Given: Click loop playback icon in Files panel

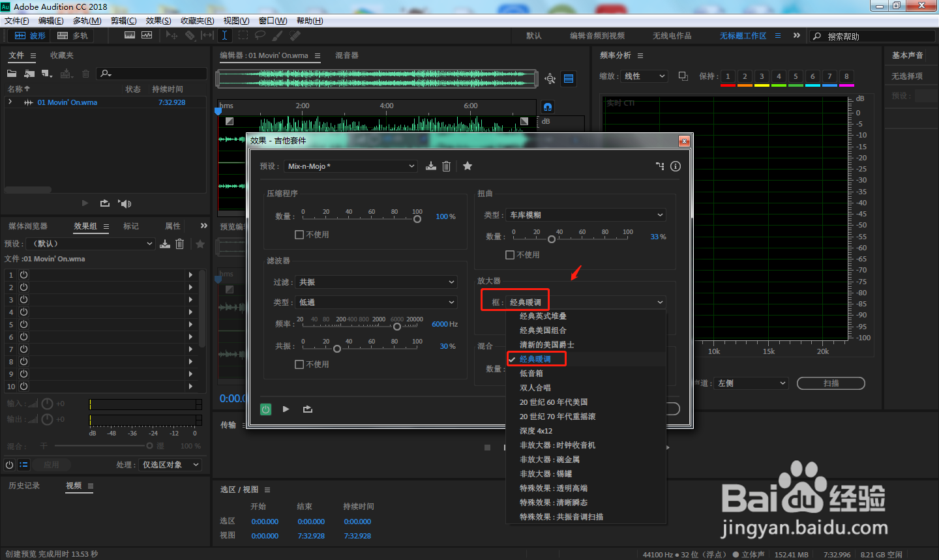Looking at the screenshot, I should (x=105, y=203).
